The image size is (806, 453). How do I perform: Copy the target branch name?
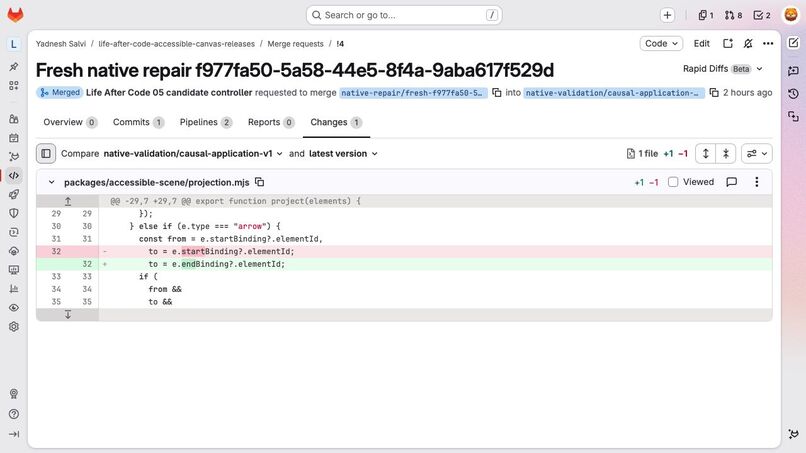(713, 93)
